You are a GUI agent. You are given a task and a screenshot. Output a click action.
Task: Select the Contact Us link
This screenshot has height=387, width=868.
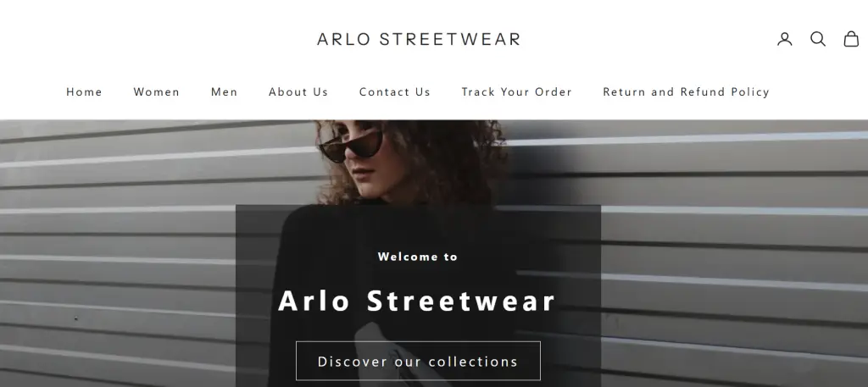tap(395, 91)
